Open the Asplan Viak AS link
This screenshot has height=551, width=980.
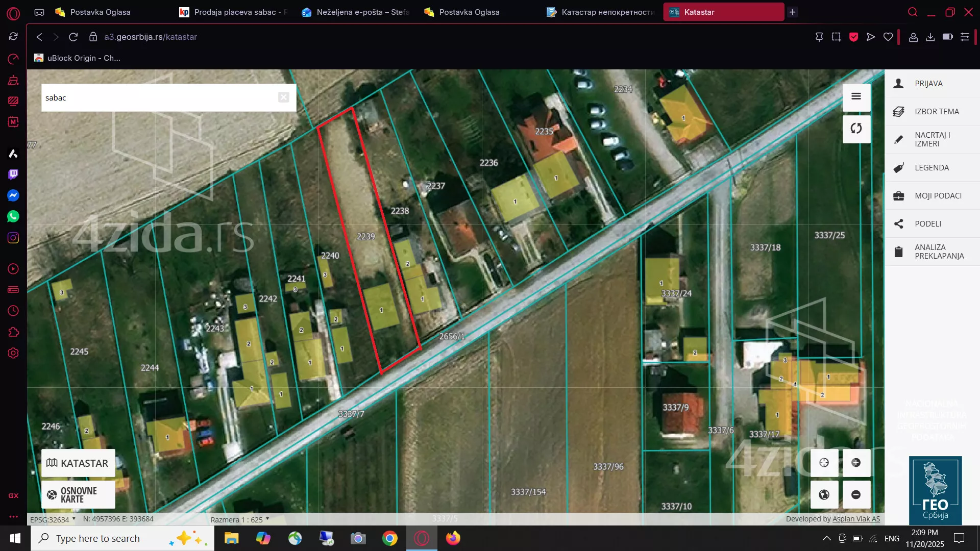click(856, 519)
